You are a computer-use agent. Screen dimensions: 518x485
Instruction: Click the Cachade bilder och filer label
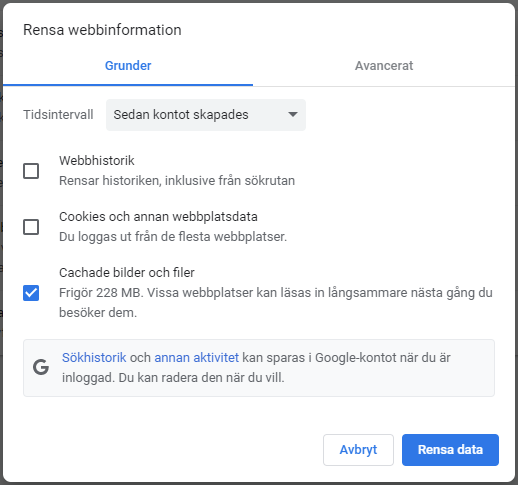(127, 273)
